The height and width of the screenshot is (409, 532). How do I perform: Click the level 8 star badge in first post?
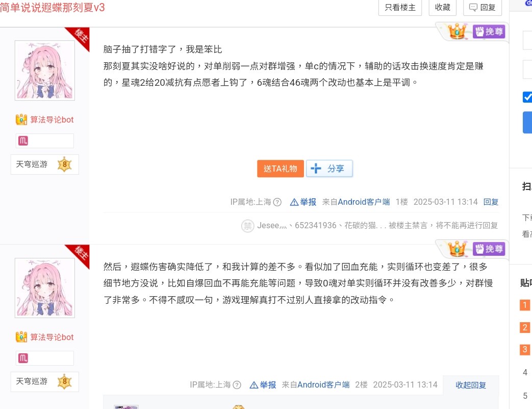point(64,164)
